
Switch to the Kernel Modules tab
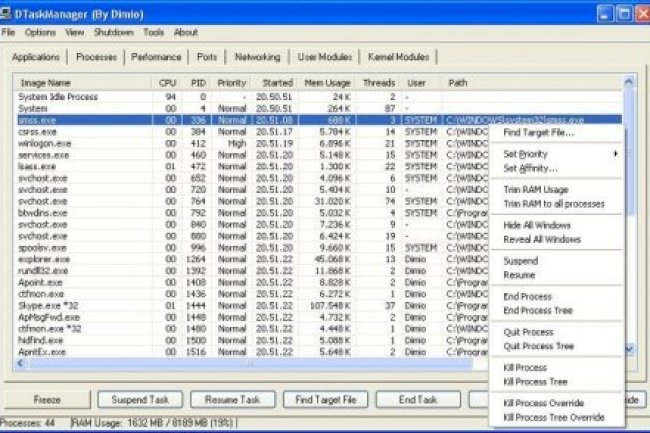click(x=398, y=57)
